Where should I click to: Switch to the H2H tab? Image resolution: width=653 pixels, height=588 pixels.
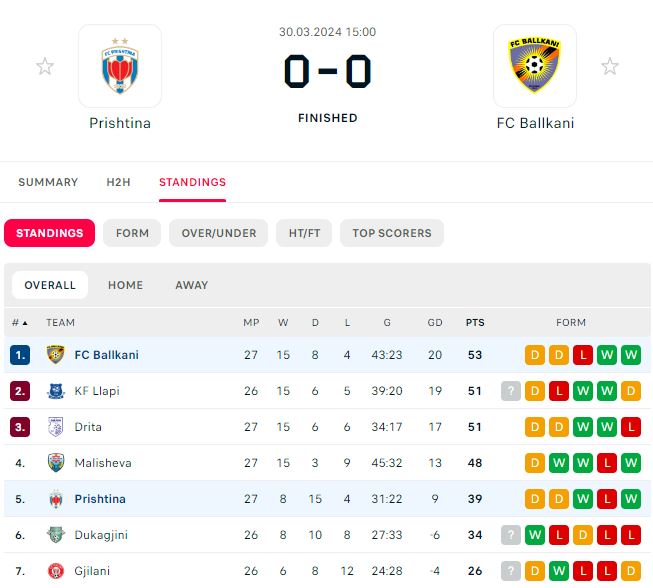tap(118, 182)
